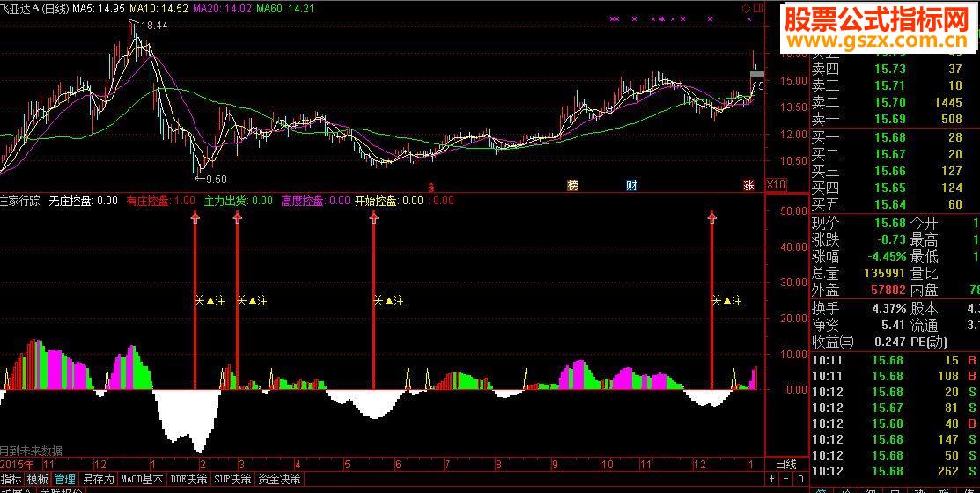Click the 收益(三) 0.247 value
This screenshot has height=493, width=980.
click(890, 342)
